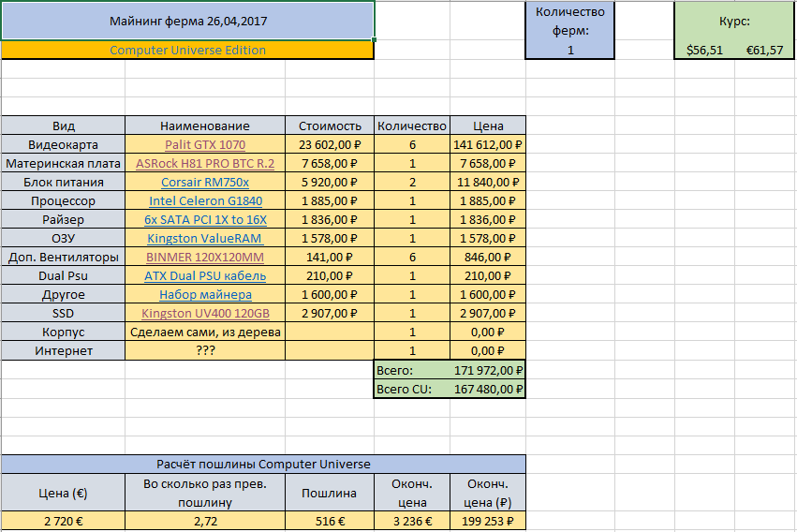797x532 pixels.
Task: Select the Всего CU: label cell
Action: click(412, 390)
